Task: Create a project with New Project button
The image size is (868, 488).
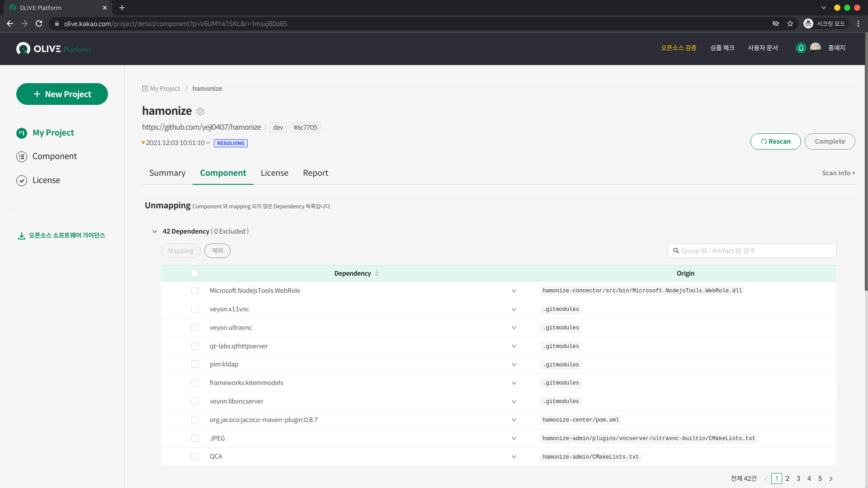Action: pyautogui.click(x=62, y=94)
